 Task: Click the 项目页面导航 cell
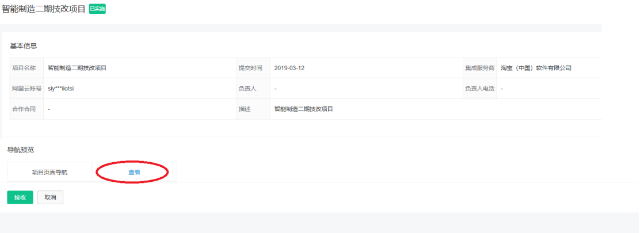[49, 172]
